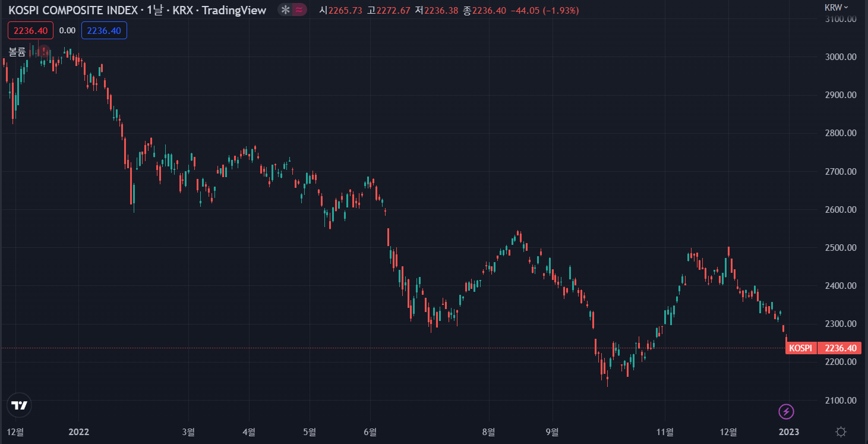Click the purple lightning bolt icon
This screenshot has height=444, width=868.
click(x=786, y=411)
